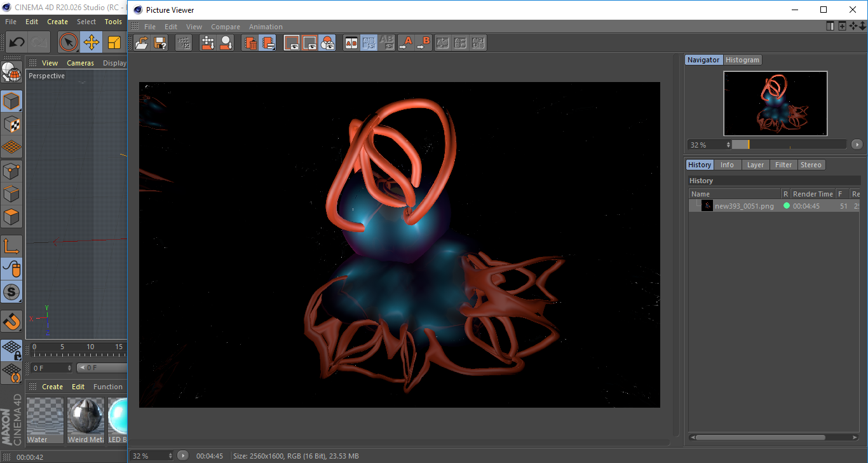The width and height of the screenshot is (868, 463).
Task: Click round arrow button in status bar
Action: pyautogui.click(x=183, y=455)
